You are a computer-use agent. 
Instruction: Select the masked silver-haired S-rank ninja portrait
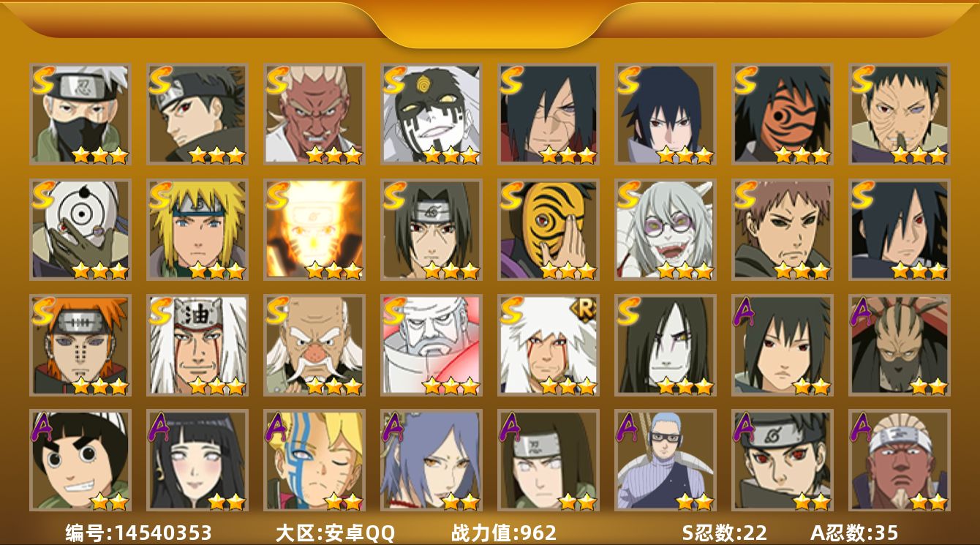pyautogui.click(x=80, y=113)
